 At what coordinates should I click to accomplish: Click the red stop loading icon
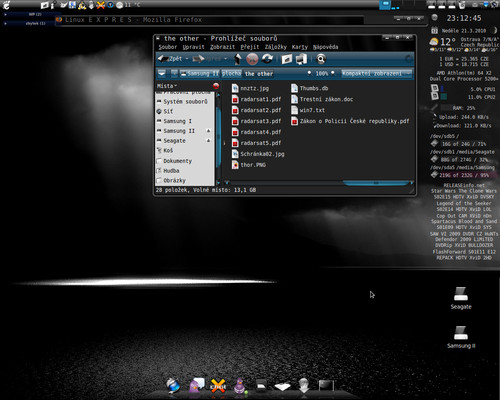pyautogui.click(x=252, y=59)
